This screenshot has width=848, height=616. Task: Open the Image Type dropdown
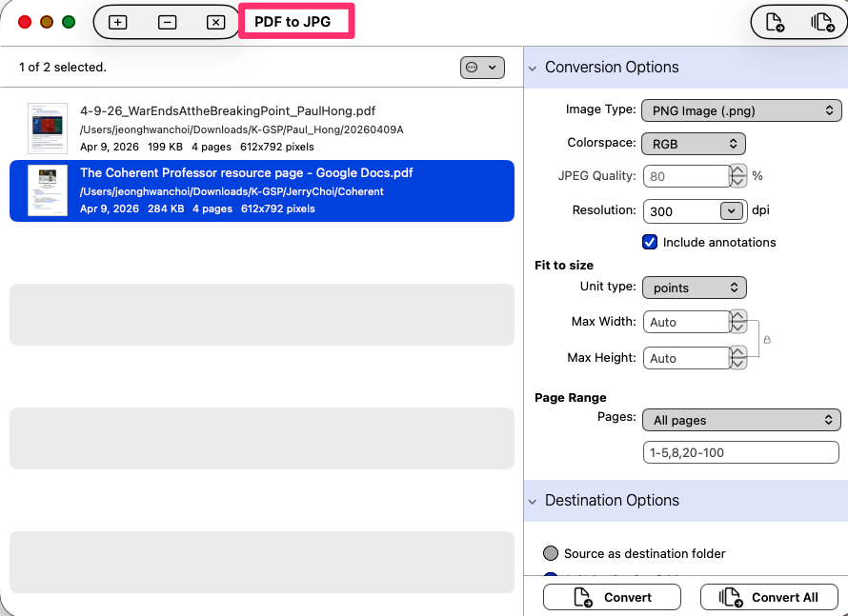741,110
